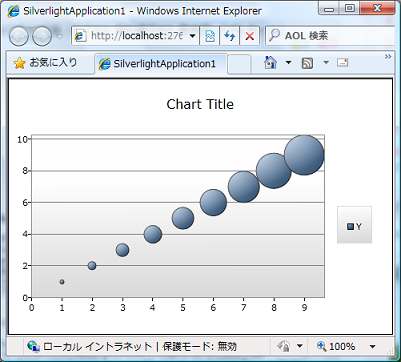Screen dimensions: 401x362
Task: Click the bubble at x 7
Action: 244,187
